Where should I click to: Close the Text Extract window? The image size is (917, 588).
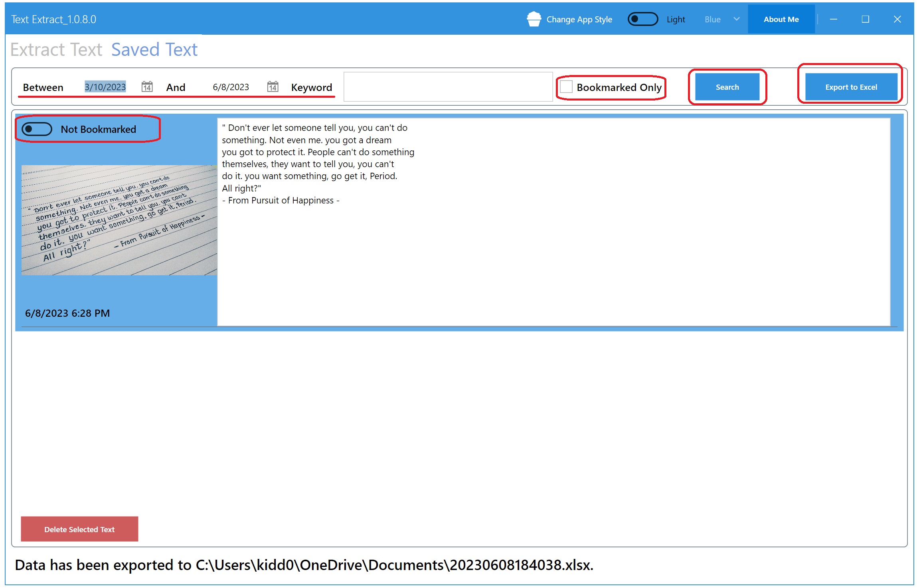[x=897, y=19]
